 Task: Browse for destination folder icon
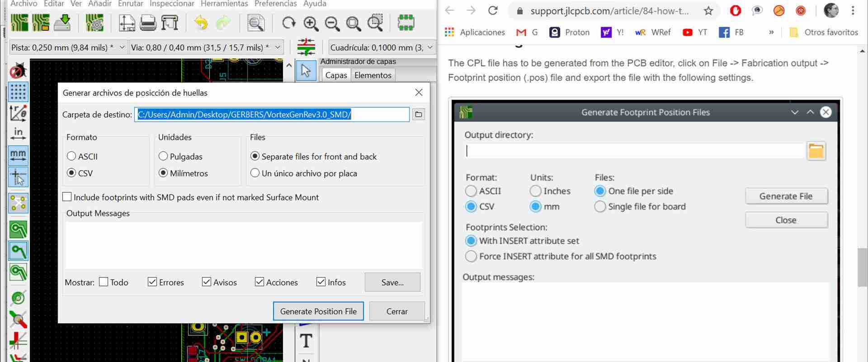tap(419, 114)
